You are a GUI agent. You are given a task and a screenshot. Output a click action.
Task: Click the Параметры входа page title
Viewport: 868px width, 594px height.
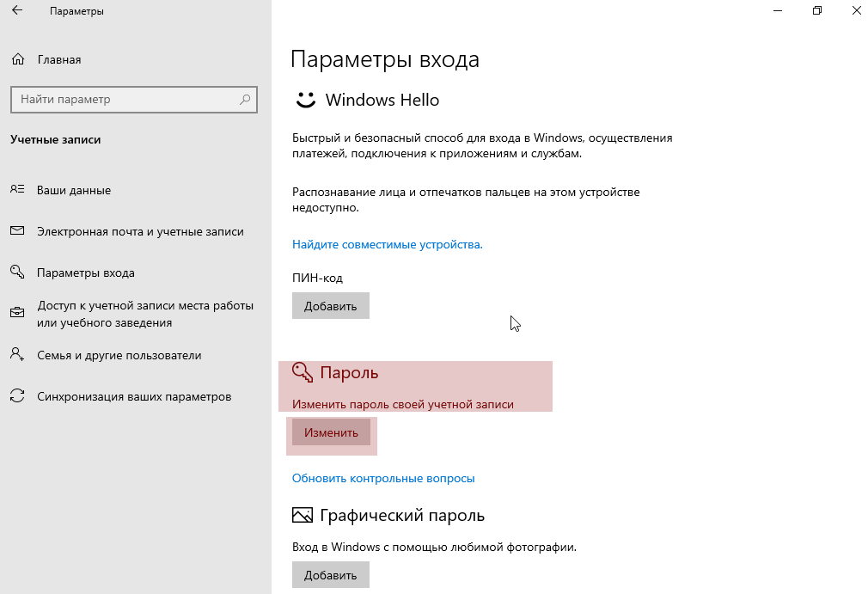[x=385, y=59]
